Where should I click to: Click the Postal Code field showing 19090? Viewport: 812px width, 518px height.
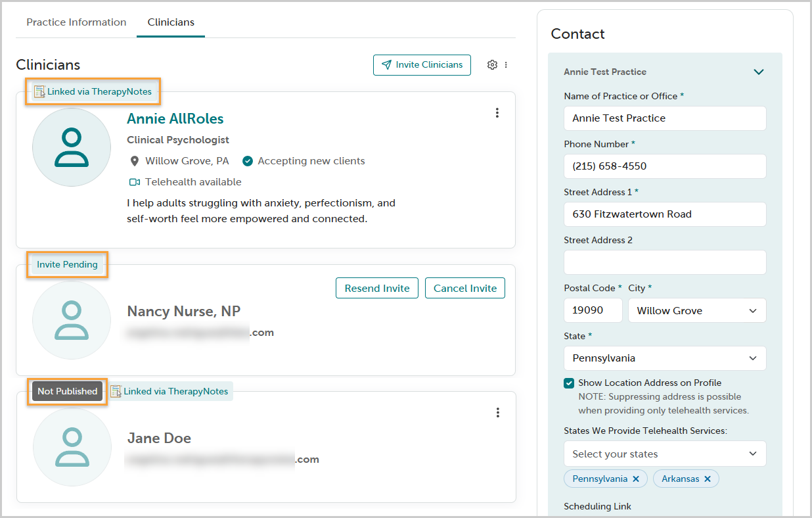593,310
